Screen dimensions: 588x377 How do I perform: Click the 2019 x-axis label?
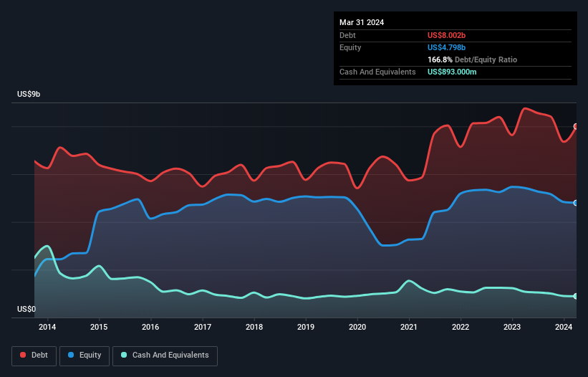pos(306,327)
